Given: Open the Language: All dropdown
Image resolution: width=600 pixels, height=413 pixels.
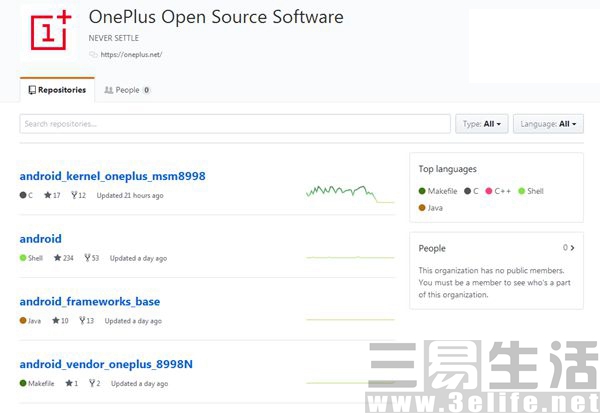Looking at the screenshot, I should 548,124.
